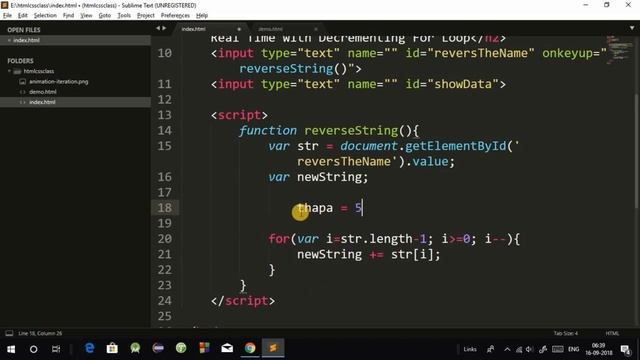Click the unsaved dot on index.html tab
The width and height of the screenshot is (640, 360).
coord(239,29)
